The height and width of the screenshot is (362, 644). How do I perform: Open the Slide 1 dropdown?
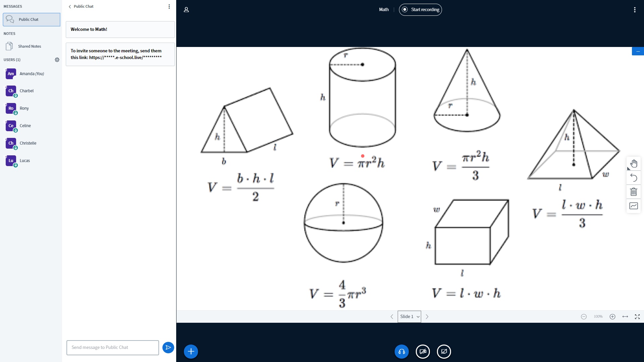click(x=409, y=317)
